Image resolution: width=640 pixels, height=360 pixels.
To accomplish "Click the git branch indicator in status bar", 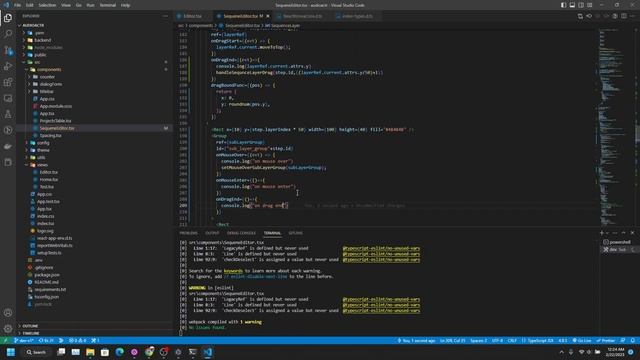I will 24,340.
